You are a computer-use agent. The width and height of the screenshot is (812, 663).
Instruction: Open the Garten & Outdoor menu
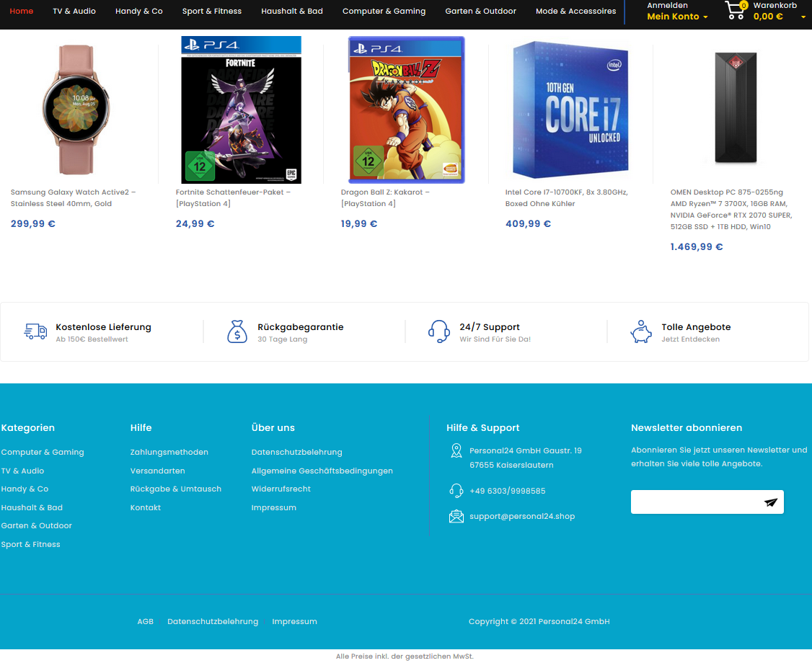click(480, 11)
